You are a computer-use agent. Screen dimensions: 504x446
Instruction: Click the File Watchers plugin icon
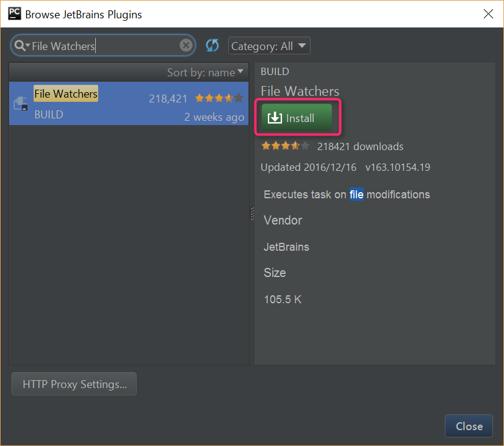[21, 104]
